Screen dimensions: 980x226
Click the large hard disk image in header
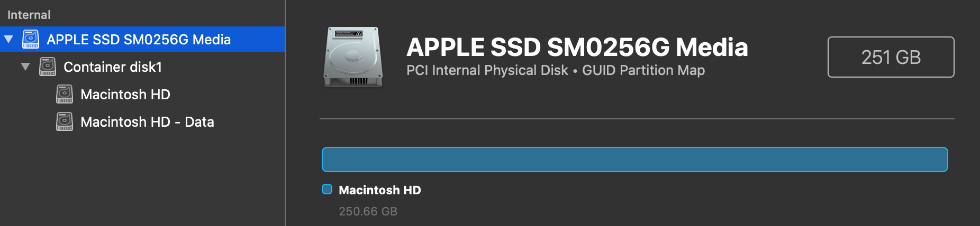(x=353, y=56)
